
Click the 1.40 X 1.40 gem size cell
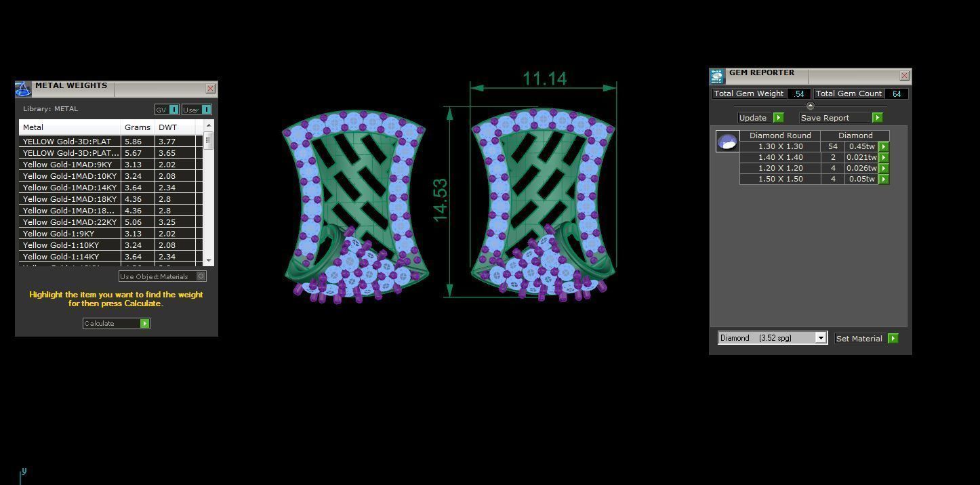point(780,157)
